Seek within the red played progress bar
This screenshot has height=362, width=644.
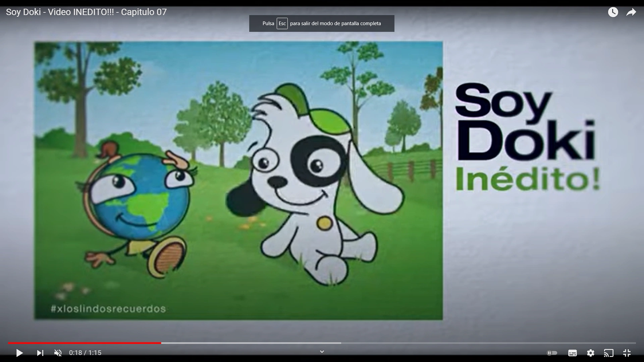coord(84,343)
